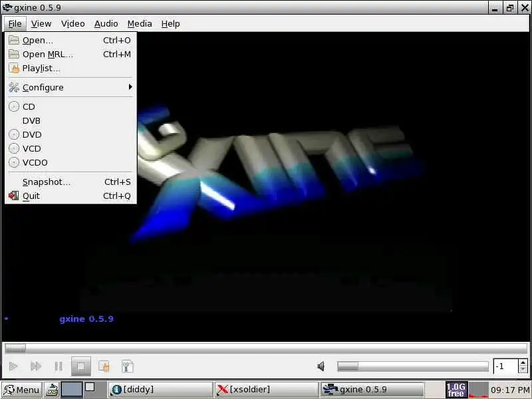Switch to the [diddy] taskbar window
532x399 pixels.
pyautogui.click(x=161, y=390)
